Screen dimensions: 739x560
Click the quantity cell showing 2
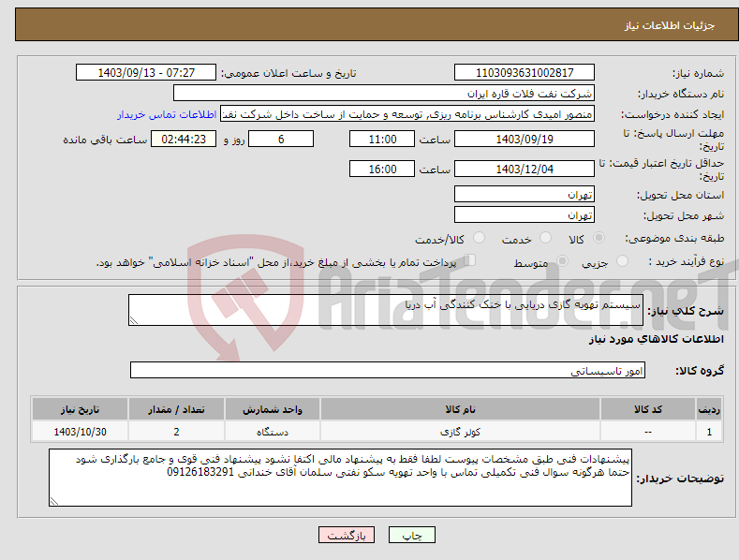(x=176, y=432)
